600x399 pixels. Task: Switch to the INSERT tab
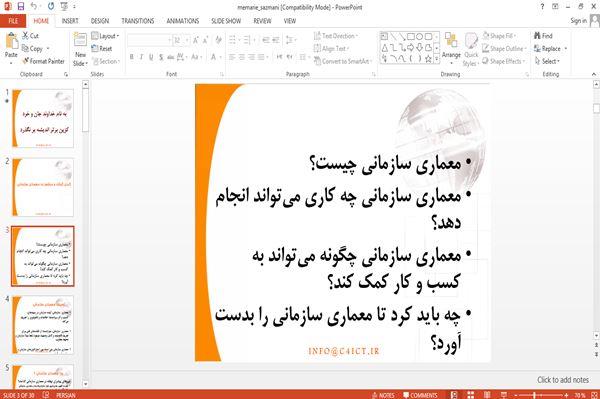click(70, 21)
